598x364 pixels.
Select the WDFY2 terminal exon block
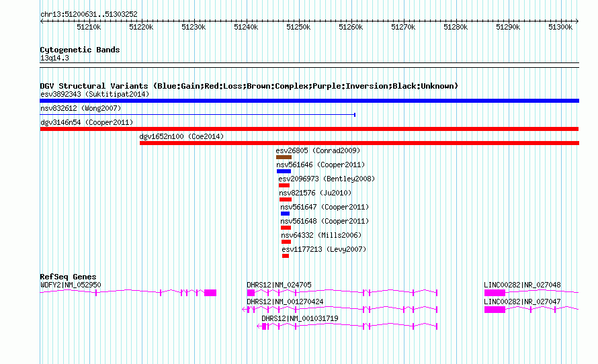coord(210,293)
